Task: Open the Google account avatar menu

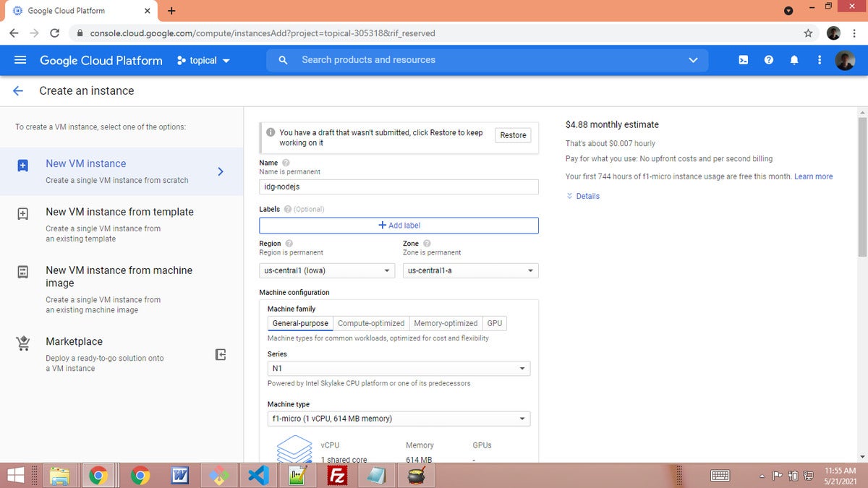Action: 845,60
